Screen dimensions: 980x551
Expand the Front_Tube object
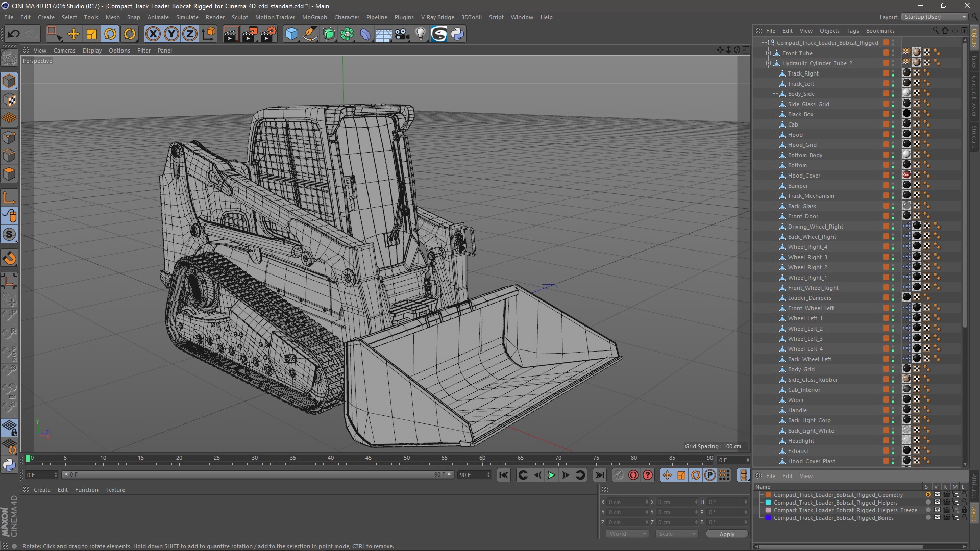(x=768, y=53)
